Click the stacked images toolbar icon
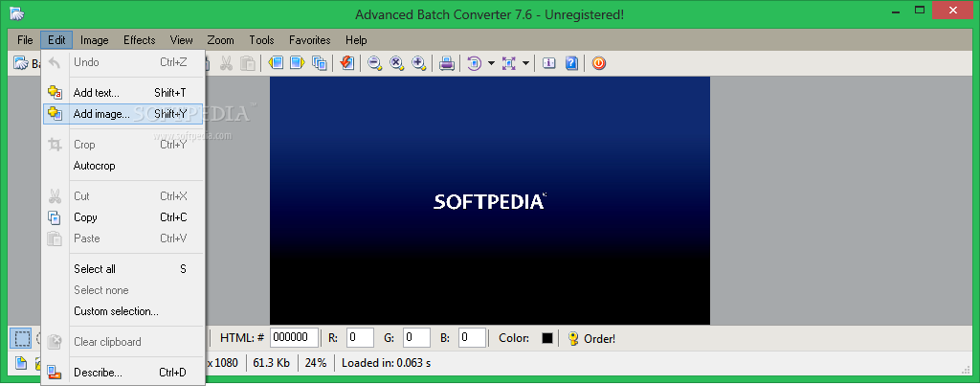The height and width of the screenshot is (386, 980). (x=320, y=62)
